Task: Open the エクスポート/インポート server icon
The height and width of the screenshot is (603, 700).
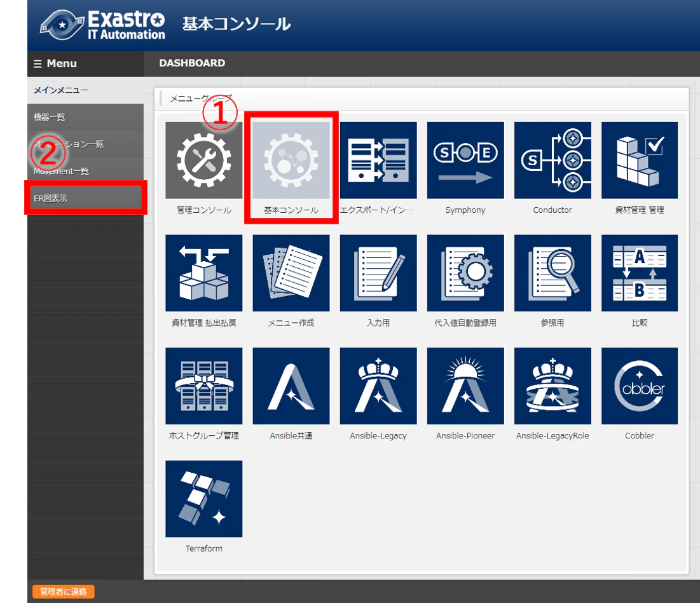Action: click(x=378, y=160)
